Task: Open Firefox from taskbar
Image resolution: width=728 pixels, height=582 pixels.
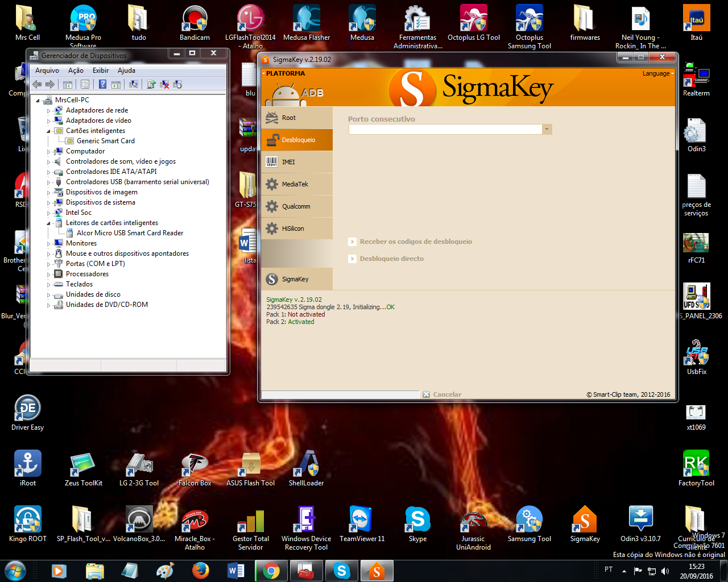Action: [200, 571]
